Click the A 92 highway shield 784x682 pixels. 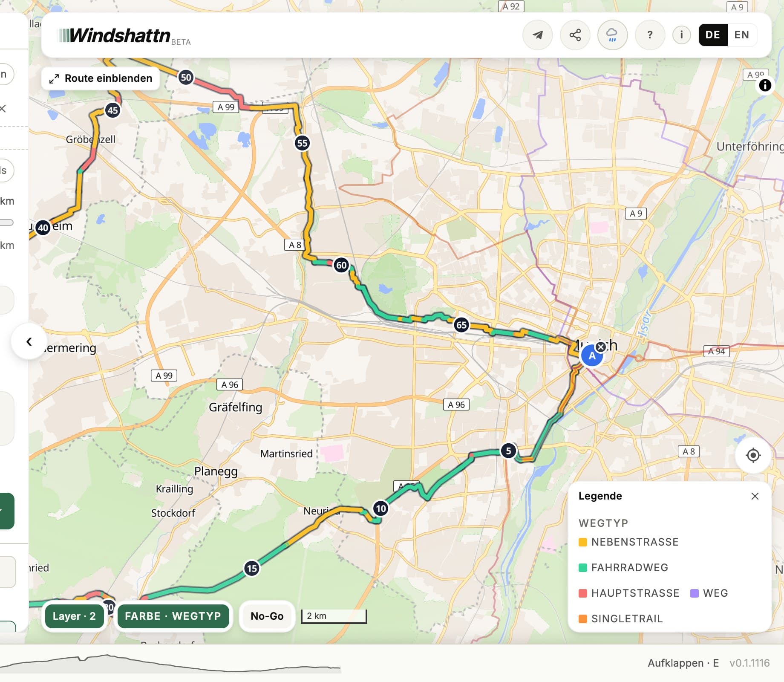[511, 6]
